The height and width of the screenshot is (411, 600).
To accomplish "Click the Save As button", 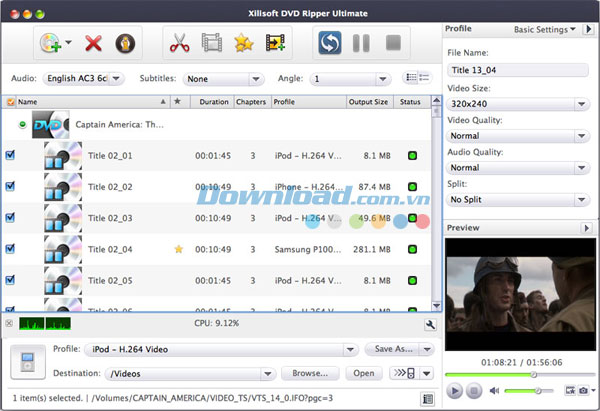I will click(x=393, y=349).
